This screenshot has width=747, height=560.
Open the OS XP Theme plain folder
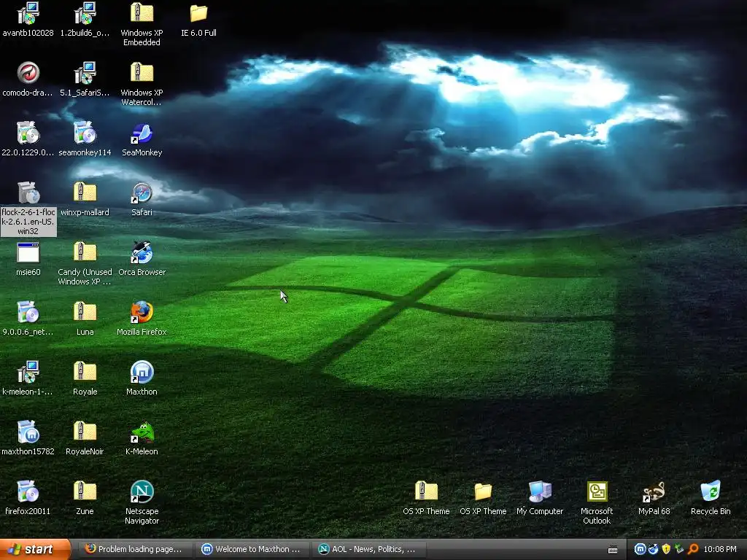[x=483, y=491]
